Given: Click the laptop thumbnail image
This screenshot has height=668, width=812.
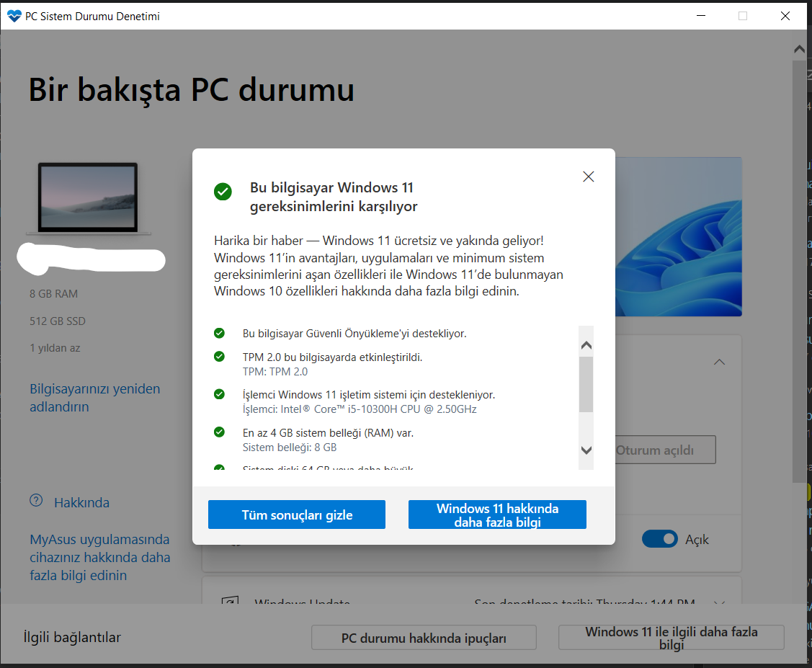Looking at the screenshot, I should tap(88, 197).
